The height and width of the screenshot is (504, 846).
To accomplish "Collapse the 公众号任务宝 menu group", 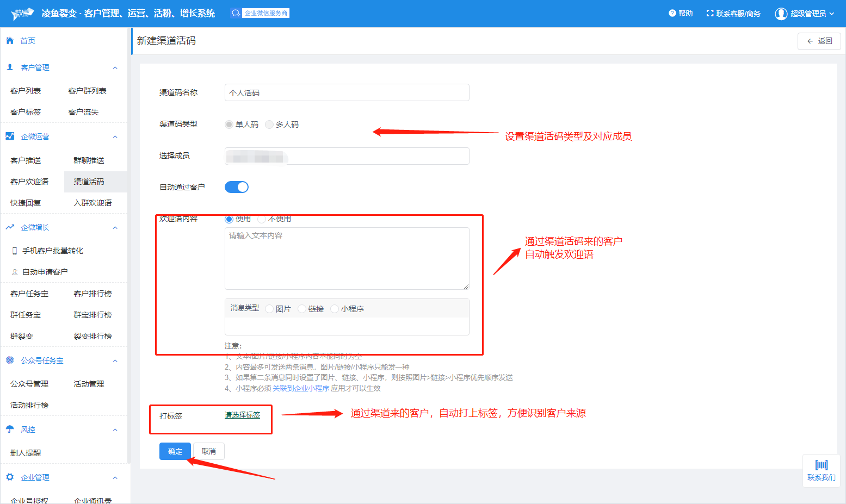I will 115,361.
